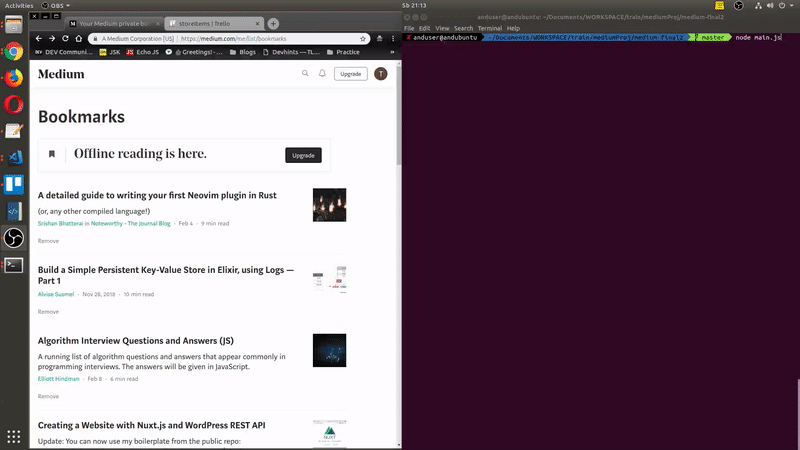Show more bookmarks bar items
The height and width of the screenshot is (450, 800).
(x=392, y=52)
